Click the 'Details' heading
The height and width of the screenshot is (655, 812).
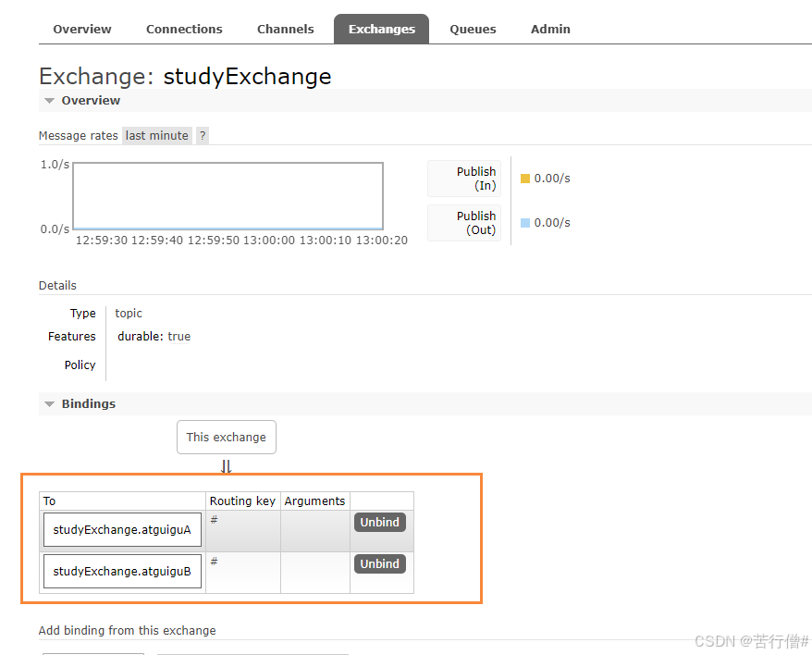tap(57, 286)
